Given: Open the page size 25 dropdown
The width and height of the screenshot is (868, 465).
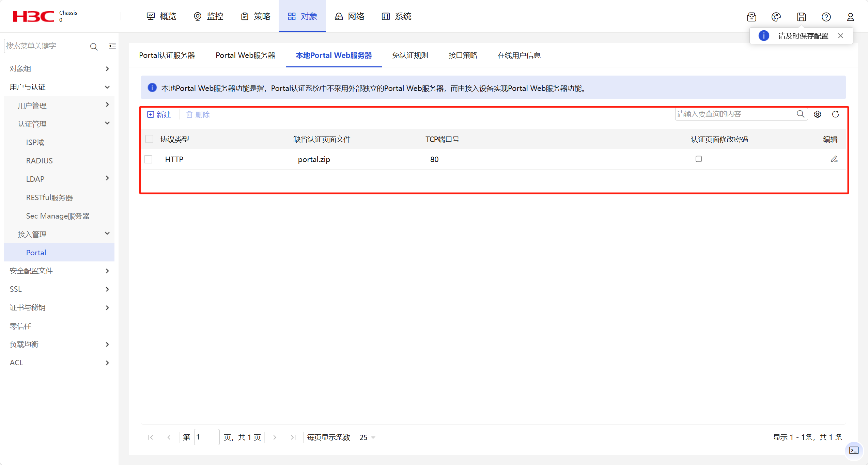Looking at the screenshot, I should pos(366,437).
